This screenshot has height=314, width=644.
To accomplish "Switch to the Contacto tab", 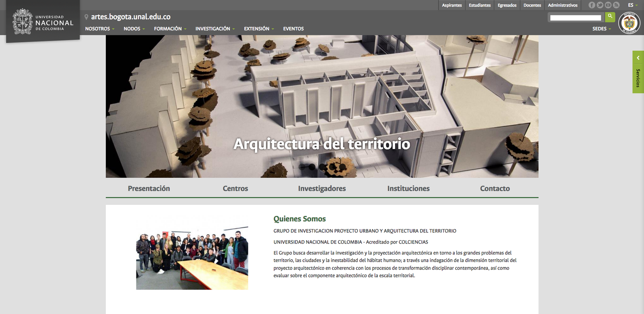I will point(495,188).
